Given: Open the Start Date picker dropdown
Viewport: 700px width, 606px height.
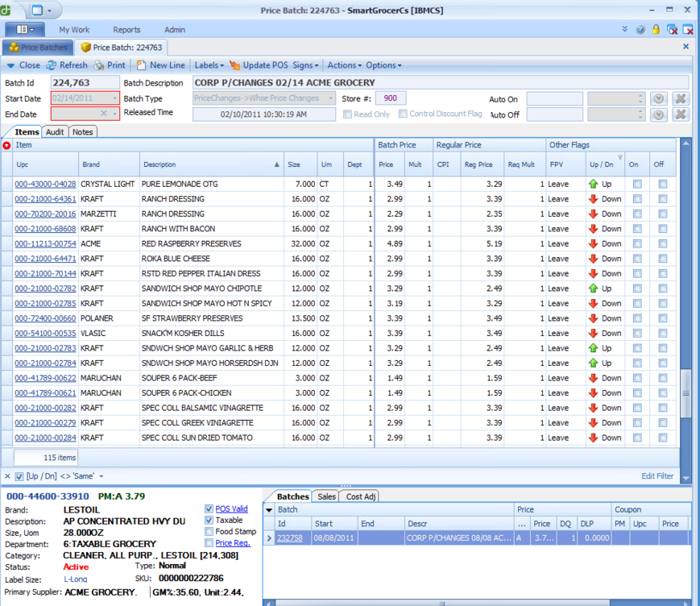Looking at the screenshot, I should pos(114,98).
